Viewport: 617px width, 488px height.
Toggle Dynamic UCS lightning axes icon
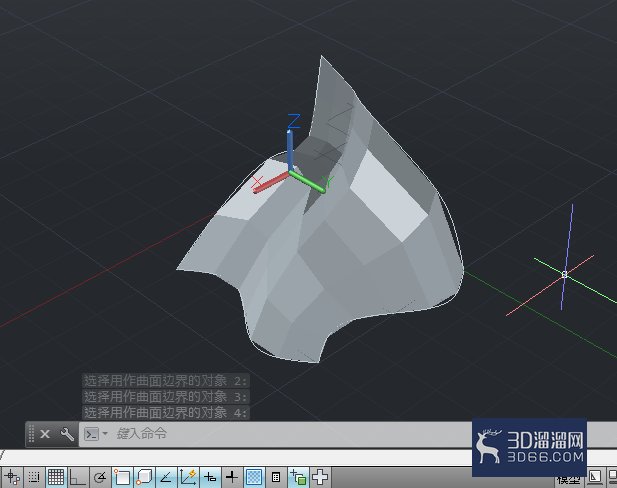tap(188, 477)
